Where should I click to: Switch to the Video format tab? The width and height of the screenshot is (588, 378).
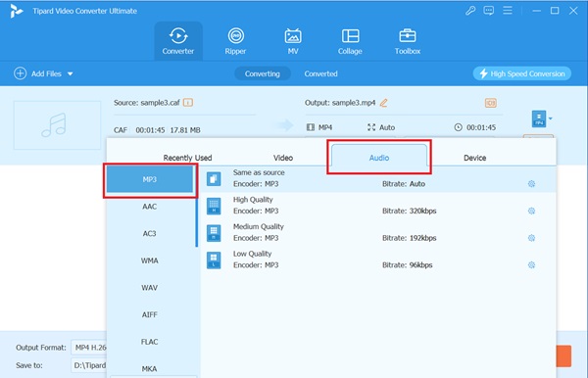point(283,158)
